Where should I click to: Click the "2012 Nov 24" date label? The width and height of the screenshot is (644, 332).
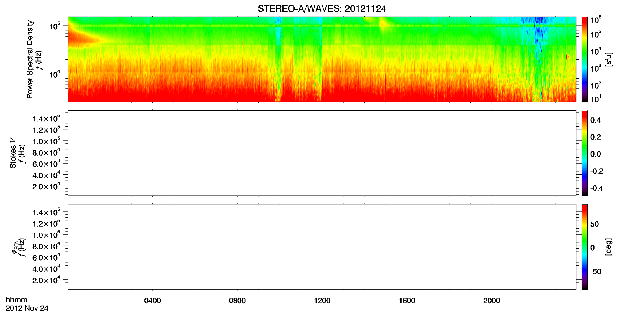click(x=27, y=308)
